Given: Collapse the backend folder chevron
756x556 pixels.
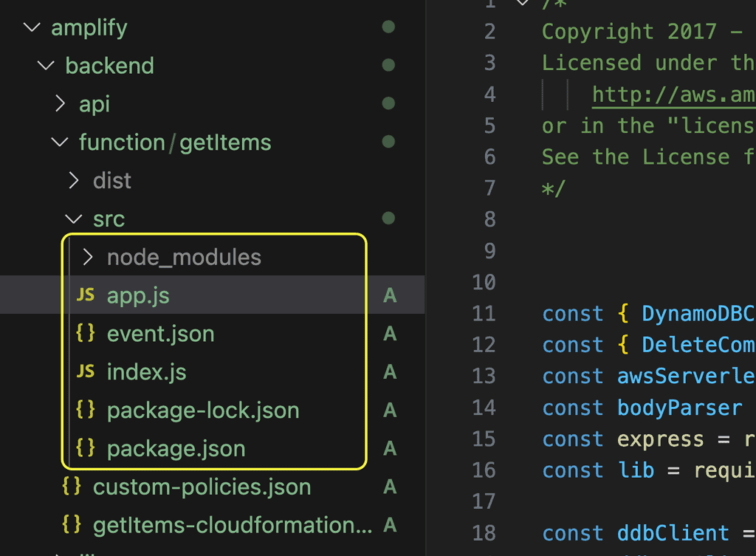Looking at the screenshot, I should tap(46, 66).
